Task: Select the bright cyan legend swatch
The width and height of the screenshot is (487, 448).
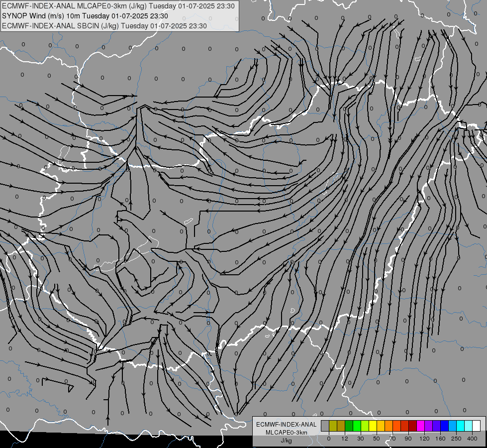Action: coord(461,426)
